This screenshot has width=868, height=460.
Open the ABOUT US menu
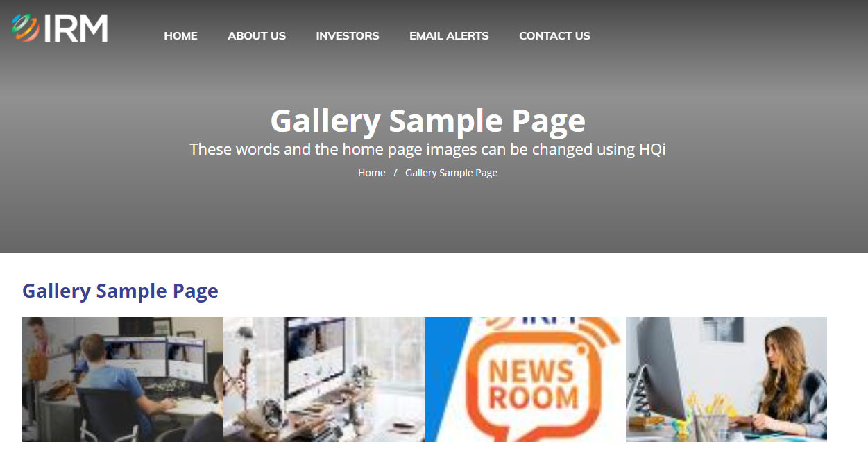pos(257,35)
